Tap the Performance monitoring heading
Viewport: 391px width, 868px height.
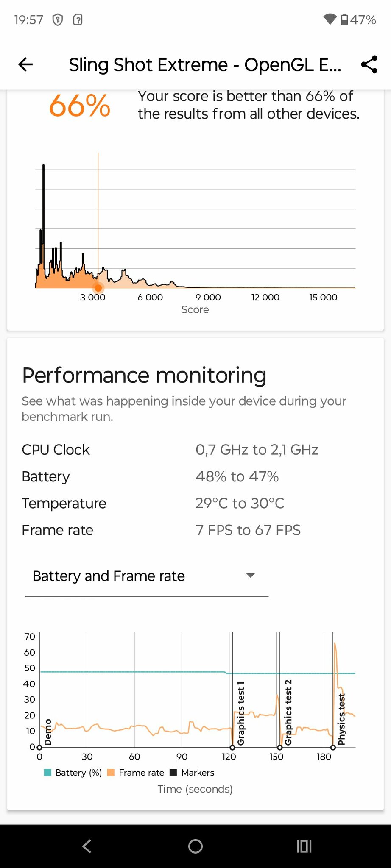point(144,375)
